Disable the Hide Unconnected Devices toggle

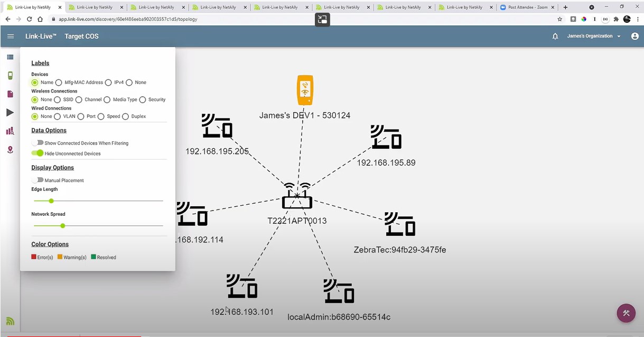coord(38,153)
